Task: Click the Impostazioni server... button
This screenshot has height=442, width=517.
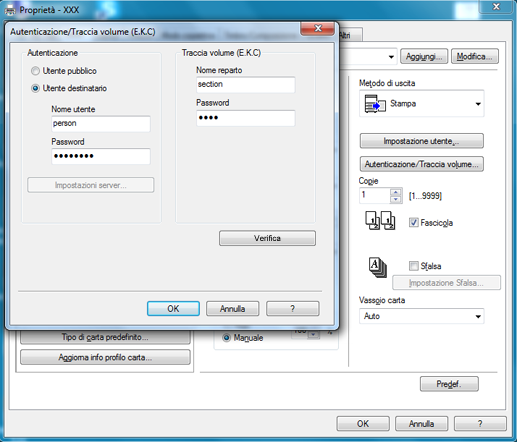Action: tap(91, 185)
